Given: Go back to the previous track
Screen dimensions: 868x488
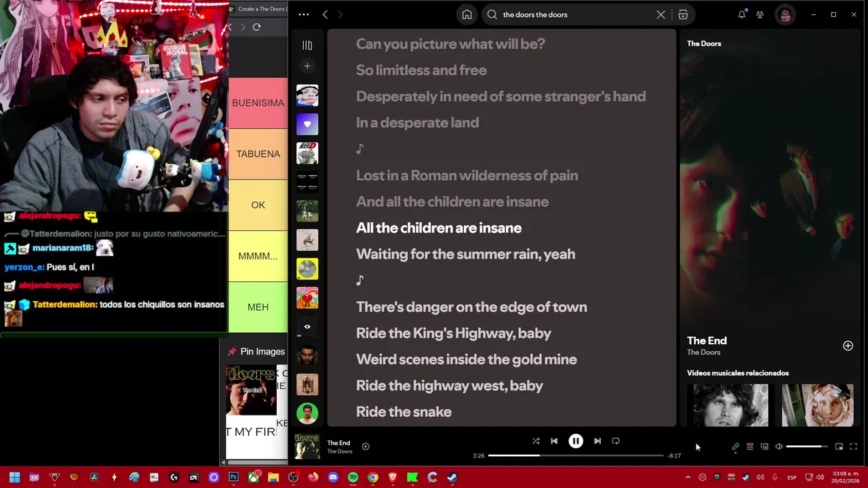Looking at the screenshot, I should tap(554, 441).
